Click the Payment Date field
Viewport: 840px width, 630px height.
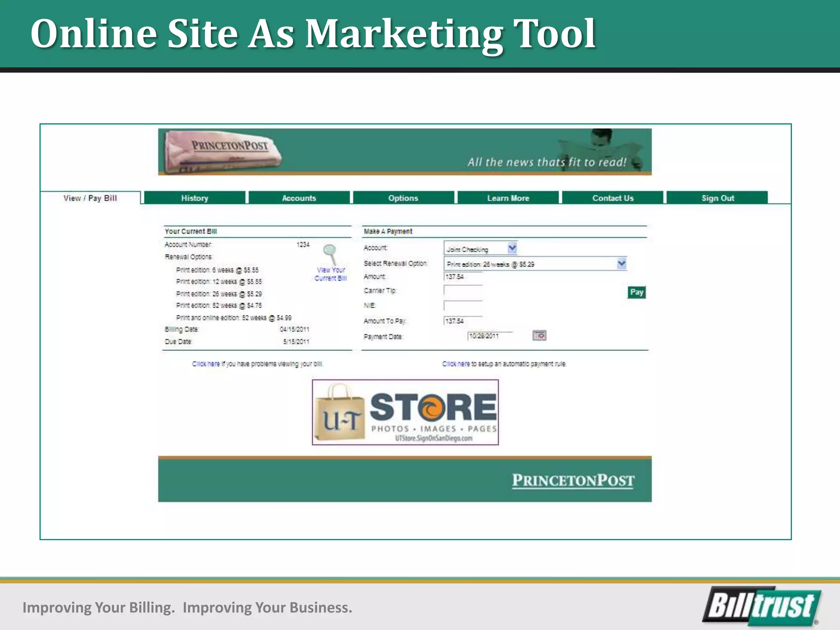490,336
